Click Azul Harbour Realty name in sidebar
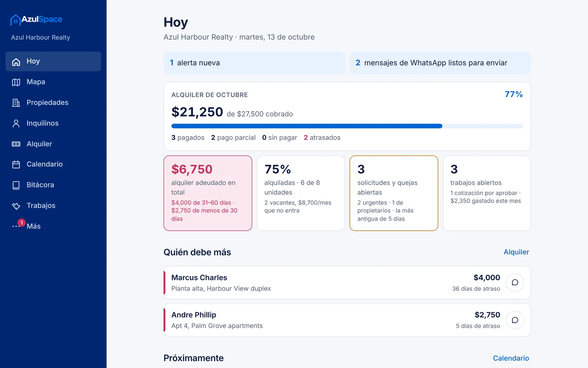Image resolution: width=588 pixels, height=368 pixels. point(40,38)
